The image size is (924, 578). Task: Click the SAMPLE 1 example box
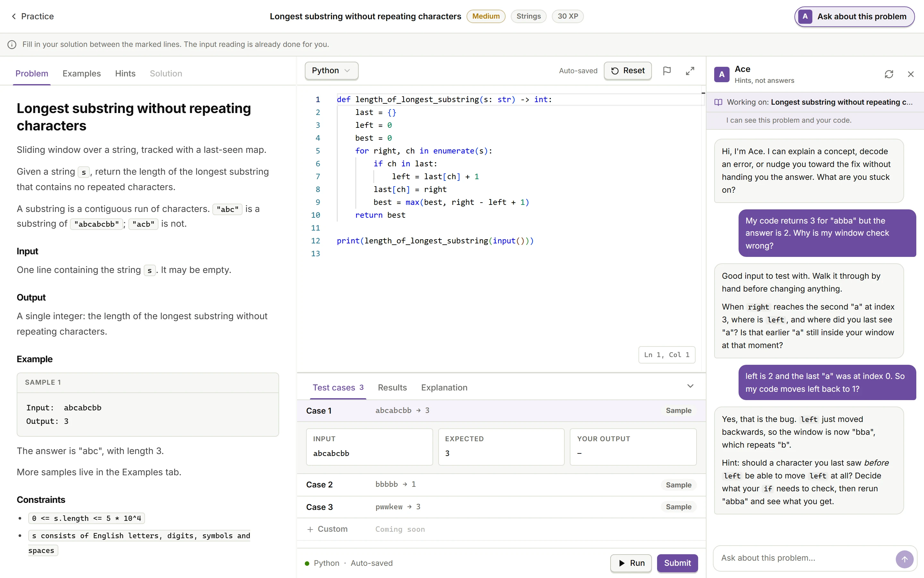tap(148, 405)
